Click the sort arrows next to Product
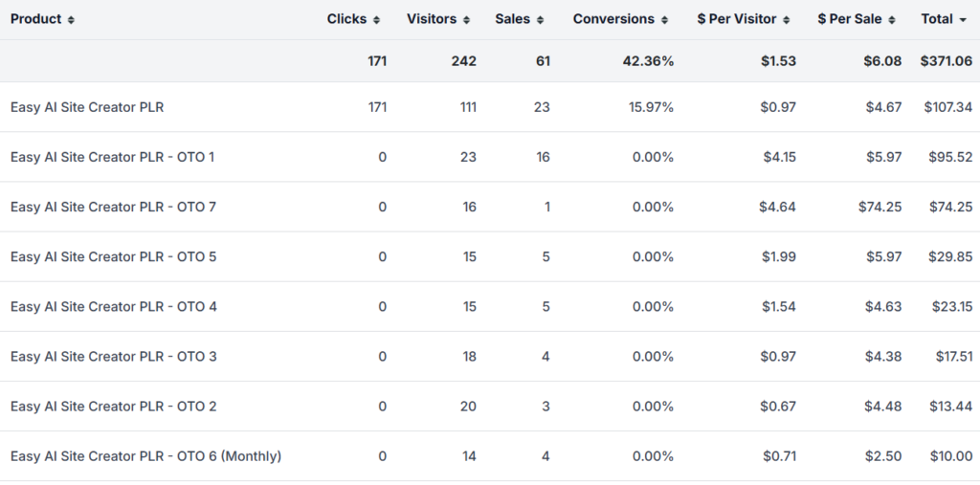Viewport: 980px width, 485px height. 71,20
